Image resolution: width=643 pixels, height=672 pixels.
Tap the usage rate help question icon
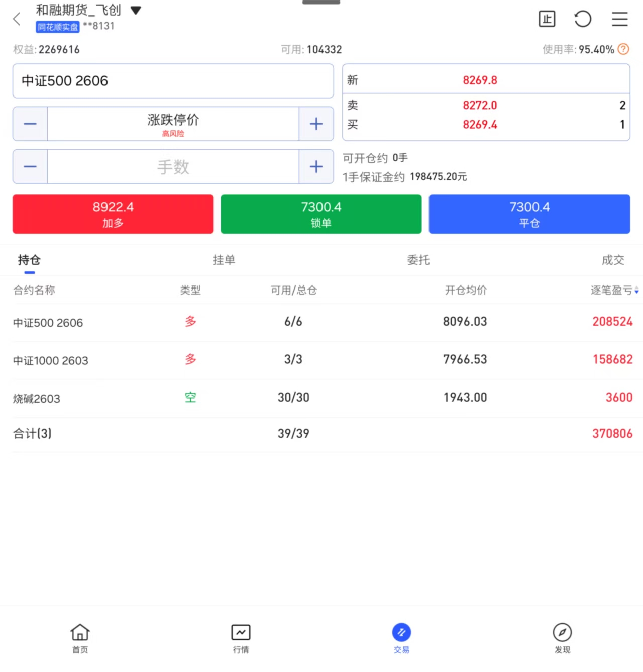click(x=623, y=49)
